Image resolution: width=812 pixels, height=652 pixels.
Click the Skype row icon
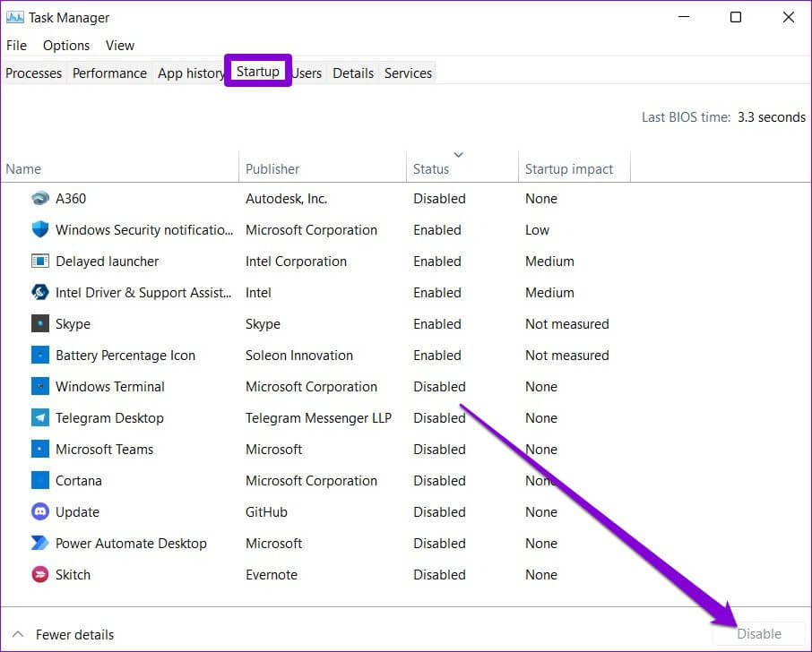click(x=39, y=323)
